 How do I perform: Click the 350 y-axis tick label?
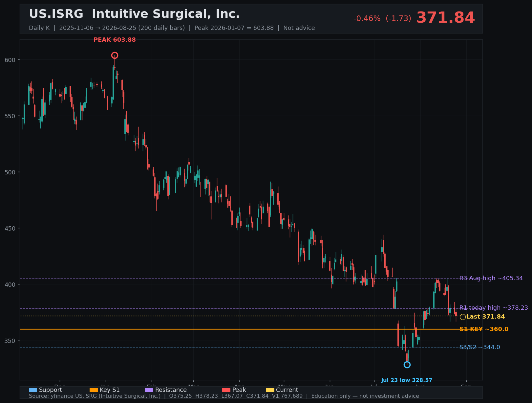[11, 341]
